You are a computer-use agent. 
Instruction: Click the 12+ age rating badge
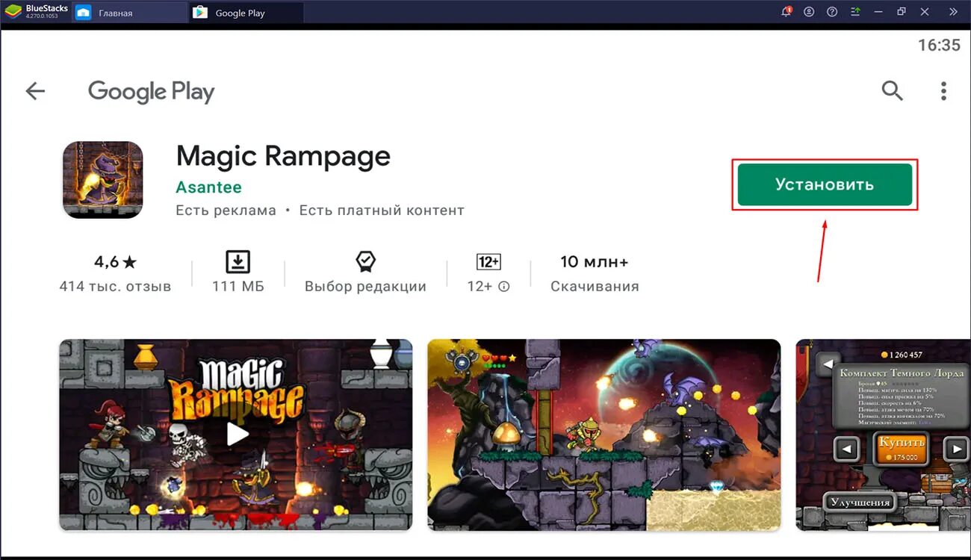[x=488, y=262]
